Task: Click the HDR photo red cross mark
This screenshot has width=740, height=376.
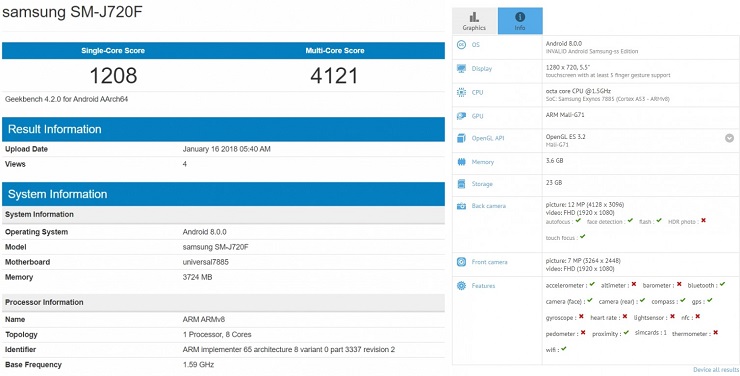Action: click(x=703, y=221)
